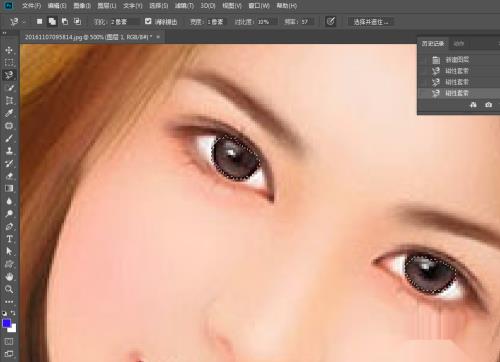
Task: Select the Brush tool
Action: [9, 138]
